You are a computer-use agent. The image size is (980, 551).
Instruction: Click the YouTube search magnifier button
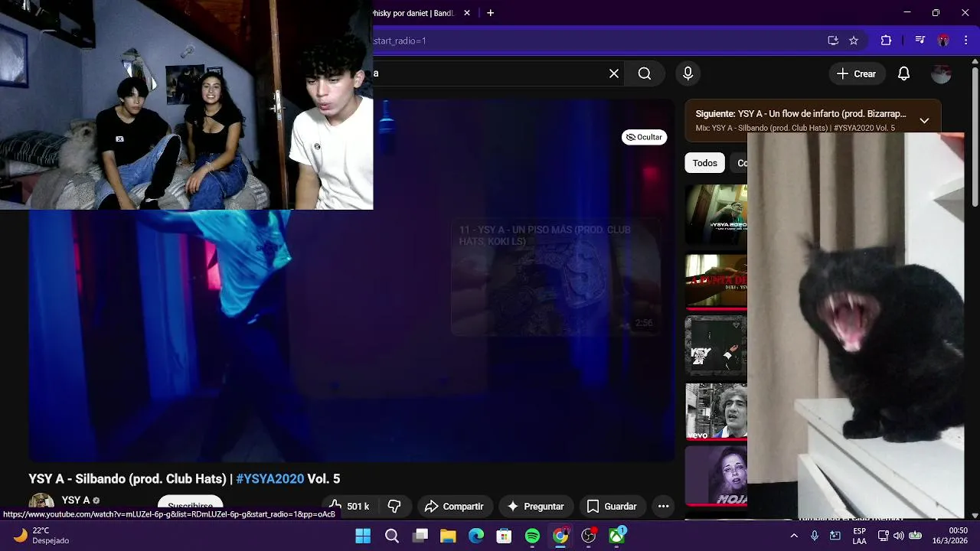coord(645,73)
